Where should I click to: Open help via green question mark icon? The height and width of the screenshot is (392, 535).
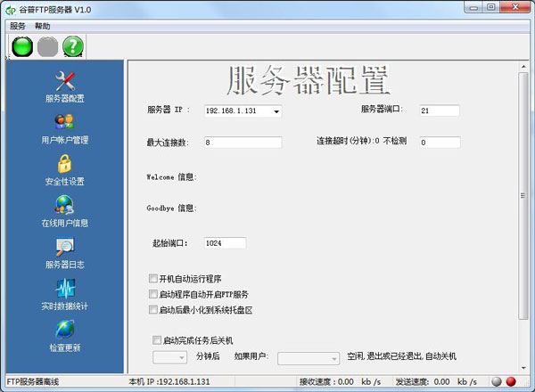click(73, 46)
